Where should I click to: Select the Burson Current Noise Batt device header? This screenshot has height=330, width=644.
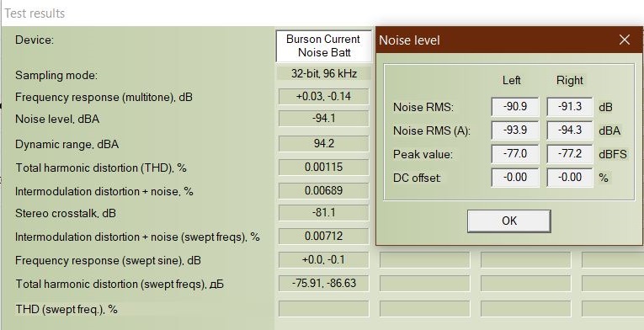323,45
